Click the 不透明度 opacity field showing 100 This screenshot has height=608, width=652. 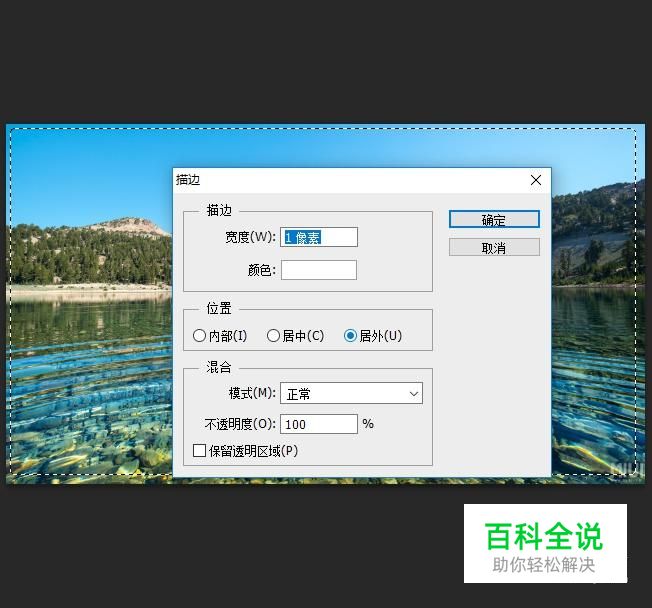[319, 424]
